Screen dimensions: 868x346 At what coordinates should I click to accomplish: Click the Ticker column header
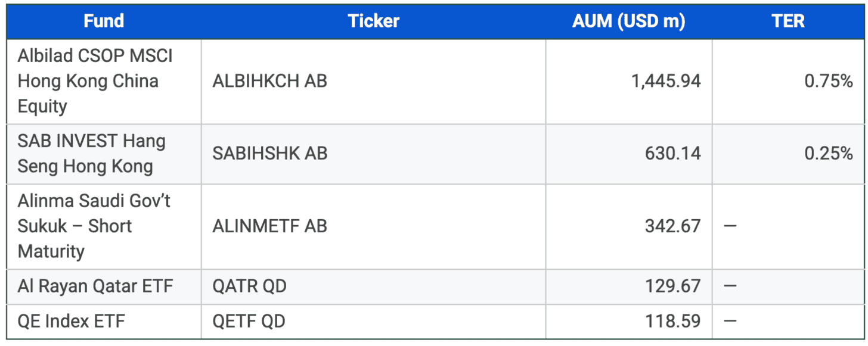pos(373,21)
